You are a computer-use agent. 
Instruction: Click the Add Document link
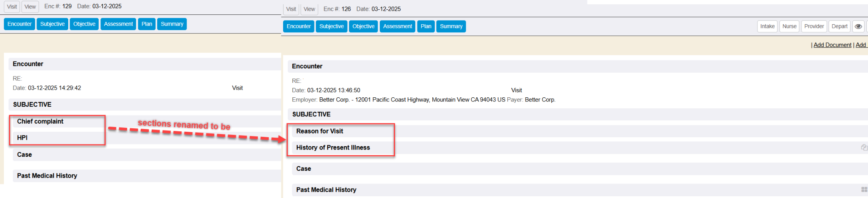point(832,45)
